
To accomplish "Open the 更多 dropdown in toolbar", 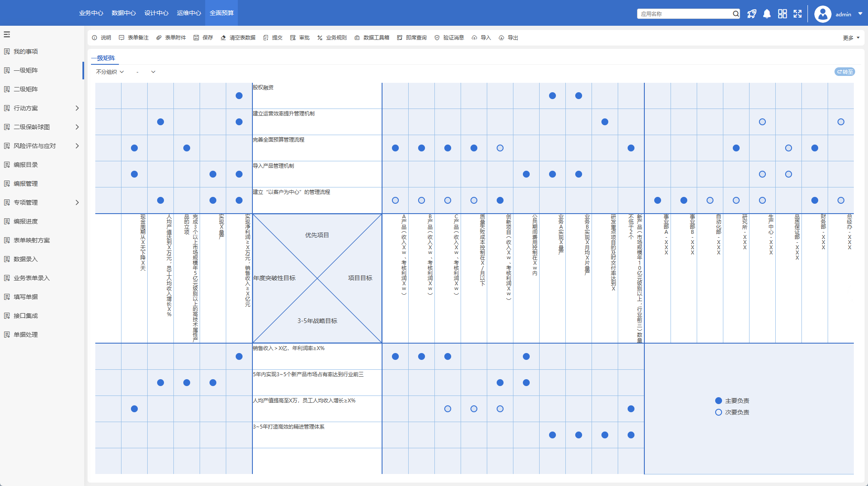I will pyautogui.click(x=851, y=38).
